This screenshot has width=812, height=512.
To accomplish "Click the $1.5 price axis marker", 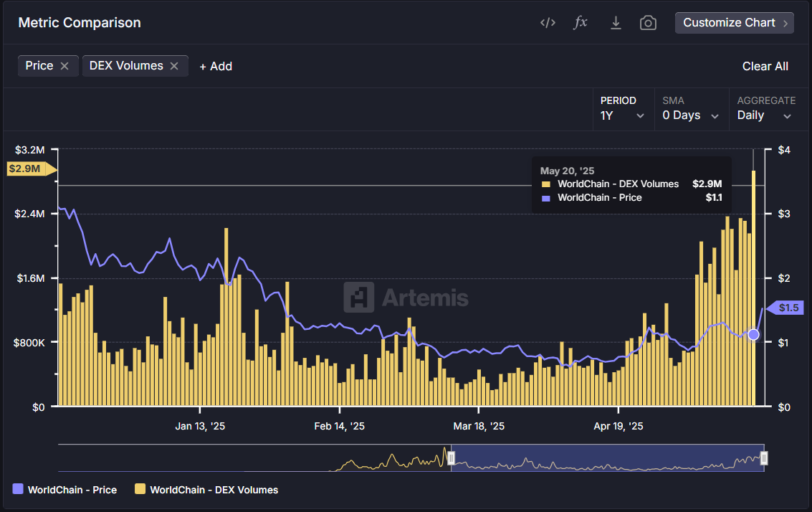I will tap(785, 308).
